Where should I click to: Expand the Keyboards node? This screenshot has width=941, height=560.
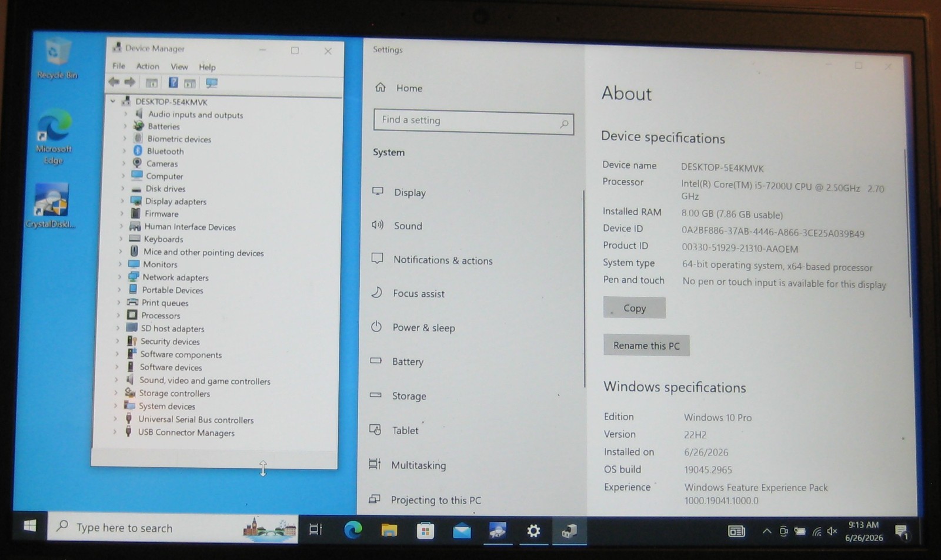[121, 239]
